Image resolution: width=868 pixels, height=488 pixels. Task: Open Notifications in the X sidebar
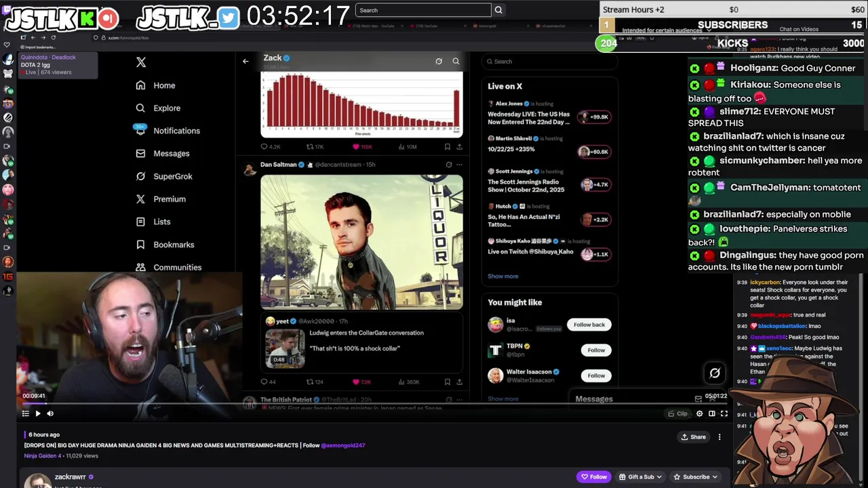pos(167,131)
